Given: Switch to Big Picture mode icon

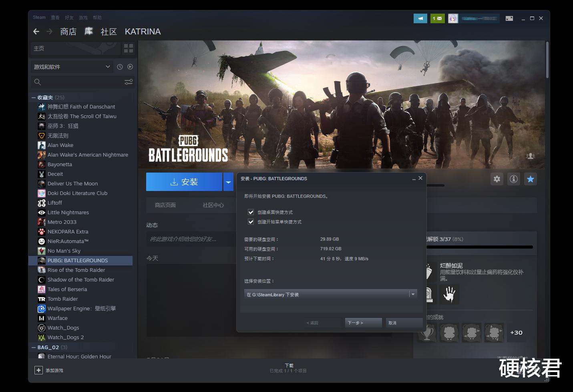Looking at the screenshot, I should 509,18.
